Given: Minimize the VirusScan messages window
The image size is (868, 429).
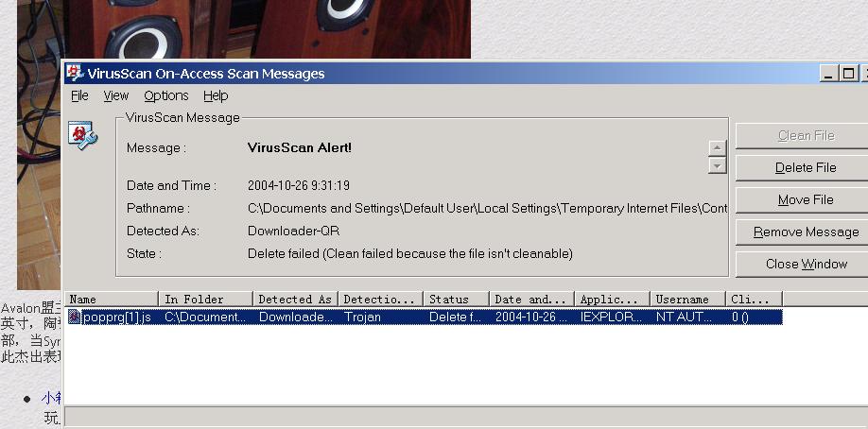Looking at the screenshot, I should point(828,74).
